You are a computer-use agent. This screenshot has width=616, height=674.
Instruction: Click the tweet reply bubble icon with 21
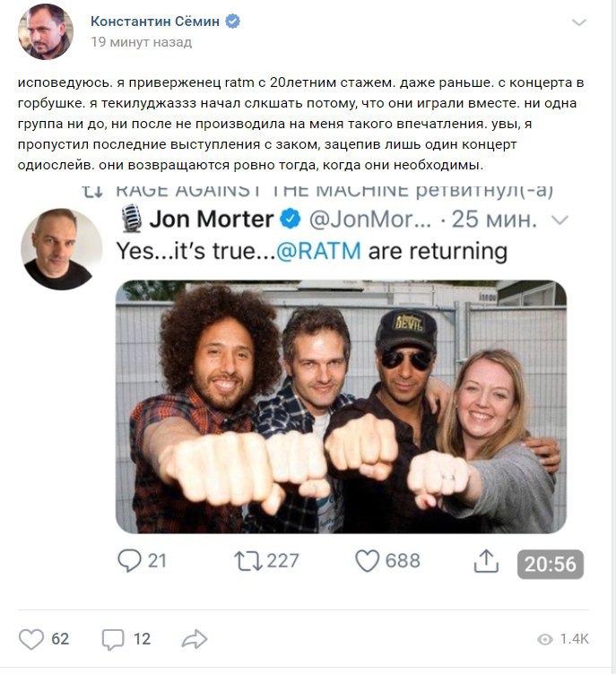pyautogui.click(x=129, y=560)
